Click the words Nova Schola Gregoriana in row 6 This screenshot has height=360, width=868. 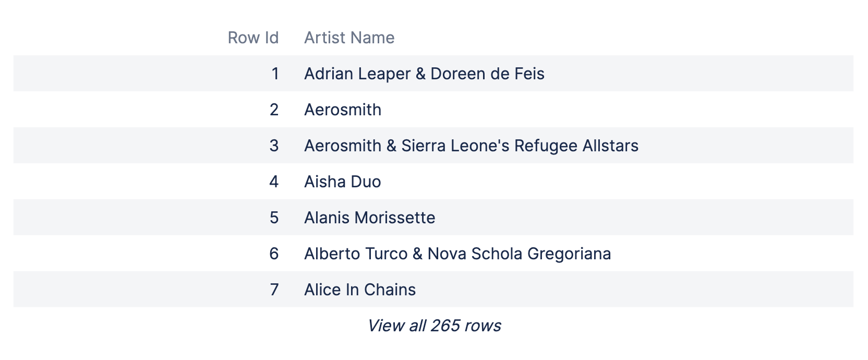point(519,254)
